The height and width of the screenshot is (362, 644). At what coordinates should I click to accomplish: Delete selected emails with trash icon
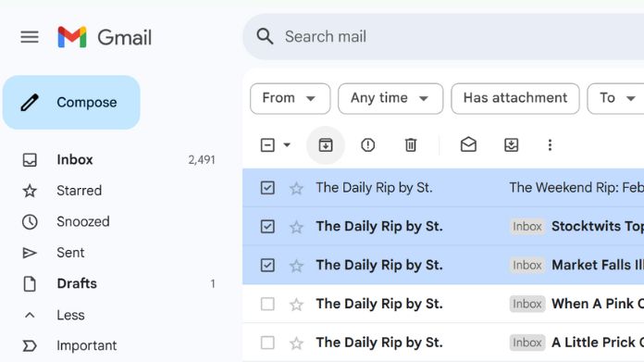pos(411,145)
